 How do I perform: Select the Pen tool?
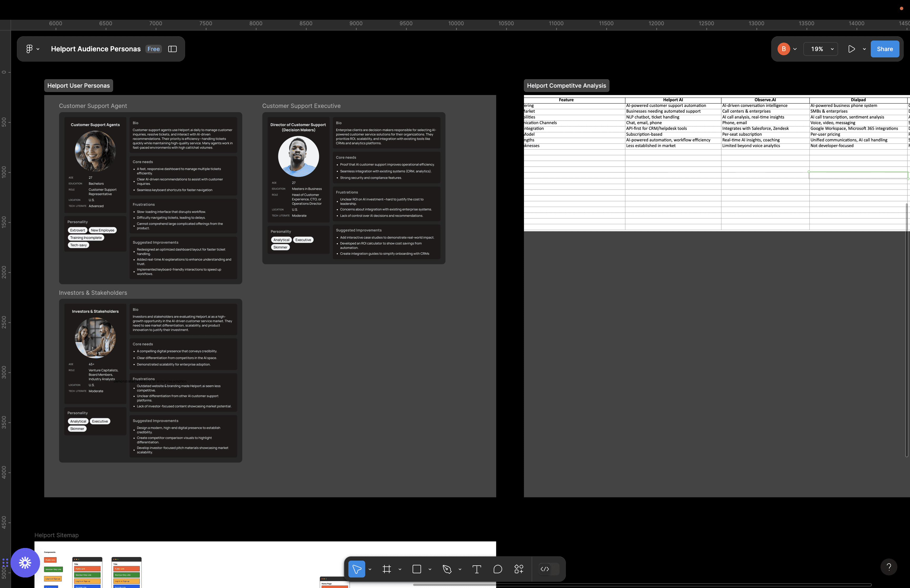coord(447,569)
